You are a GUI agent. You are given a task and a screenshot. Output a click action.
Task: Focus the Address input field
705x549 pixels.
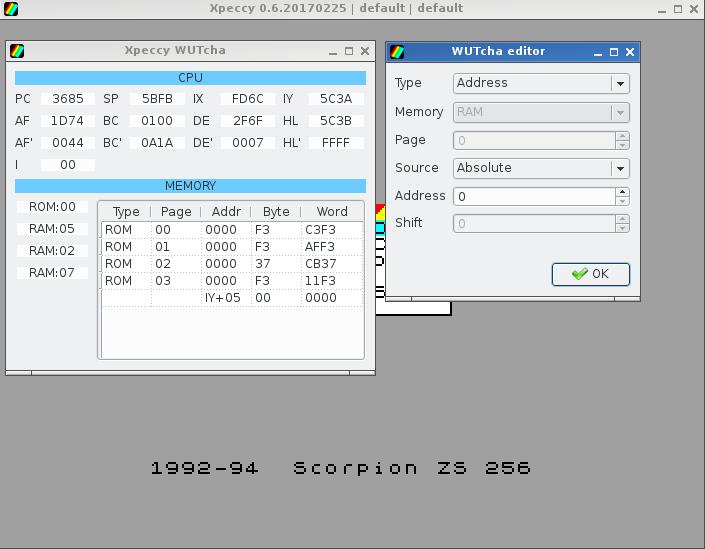(x=534, y=196)
